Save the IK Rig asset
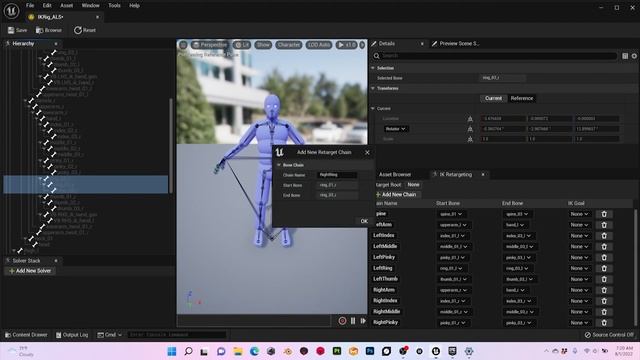640x360 pixels. coord(17,30)
